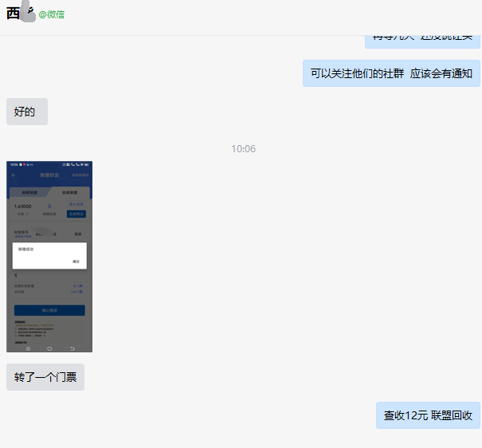This screenshot has width=482, height=448.
Task: Click the 仓库转出 button in the image
Action: 76,214
